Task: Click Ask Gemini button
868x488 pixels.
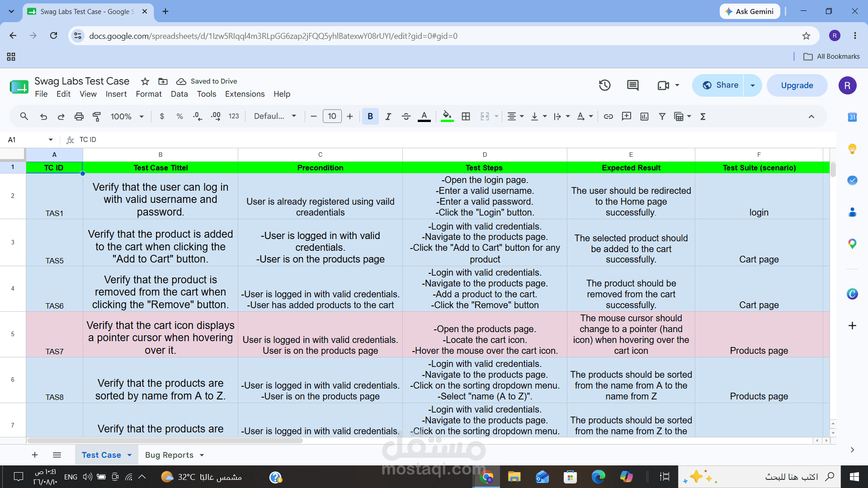Action: click(750, 11)
